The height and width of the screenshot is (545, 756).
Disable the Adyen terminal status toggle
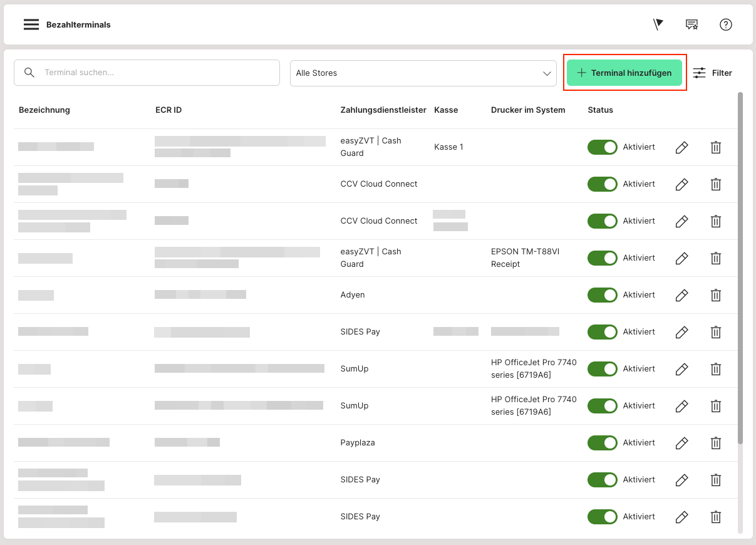coord(602,295)
